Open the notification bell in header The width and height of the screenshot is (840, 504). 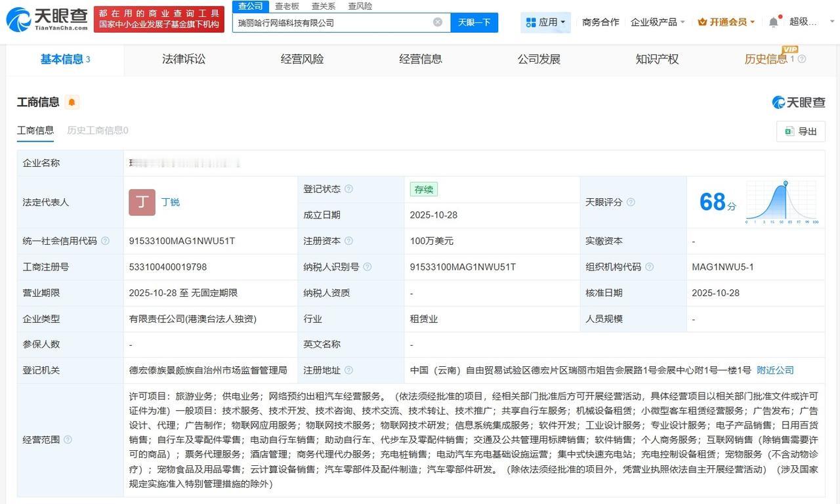[x=774, y=22]
